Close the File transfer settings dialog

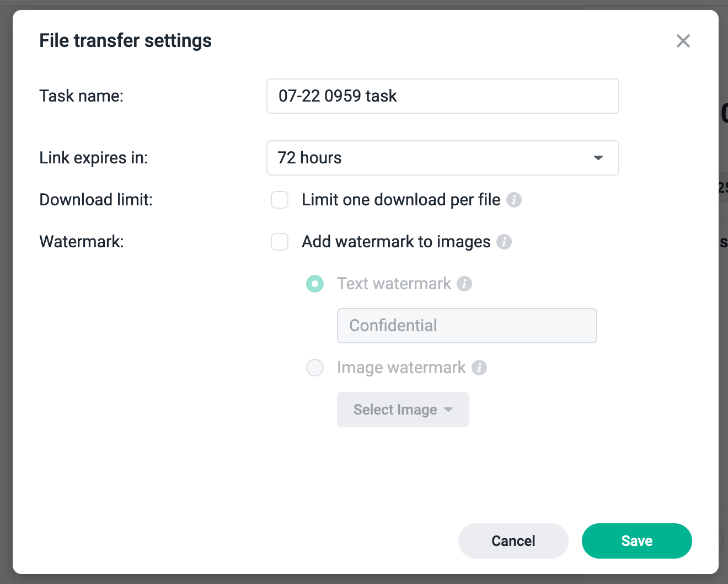683,41
